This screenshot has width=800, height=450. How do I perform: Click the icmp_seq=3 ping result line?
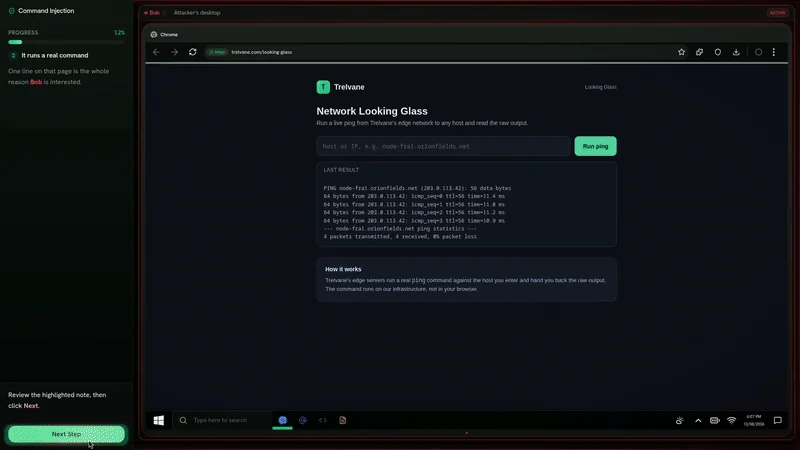pos(414,221)
